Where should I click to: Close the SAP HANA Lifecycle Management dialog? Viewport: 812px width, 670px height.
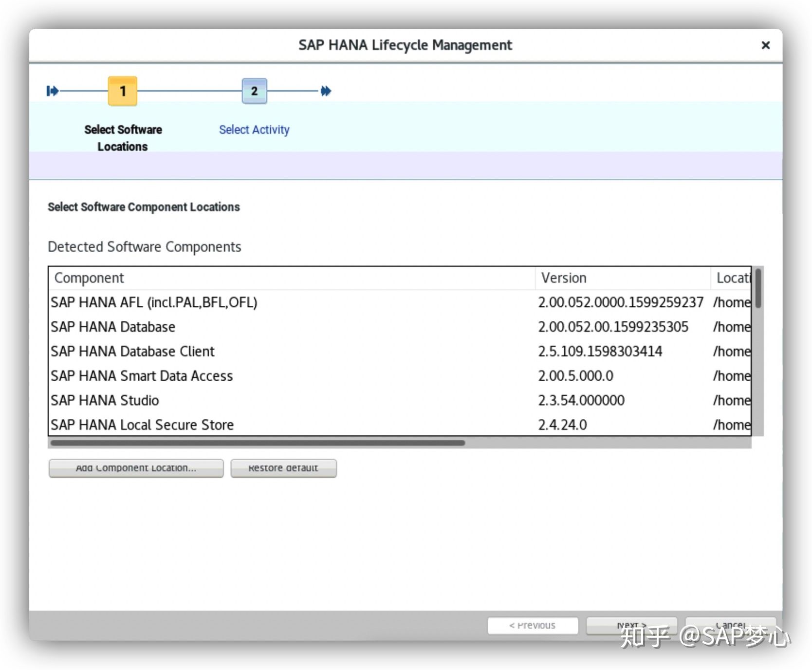(x=765, y=45)
